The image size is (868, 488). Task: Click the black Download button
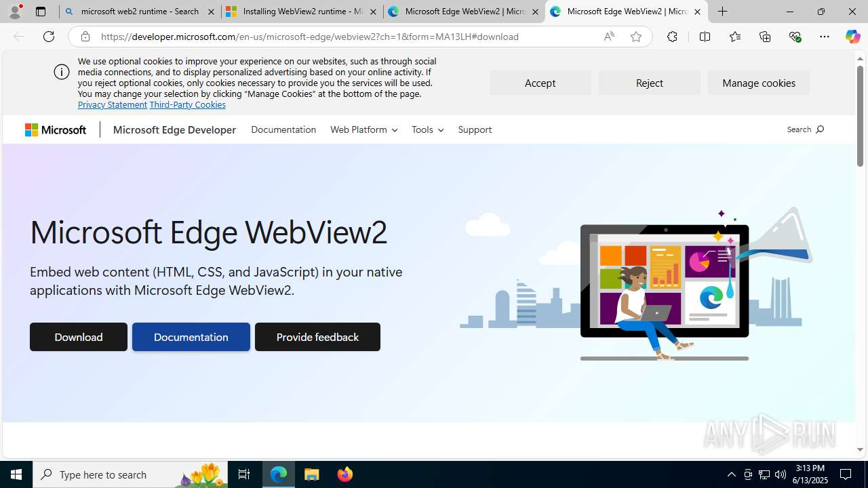[x=79, y=337]
